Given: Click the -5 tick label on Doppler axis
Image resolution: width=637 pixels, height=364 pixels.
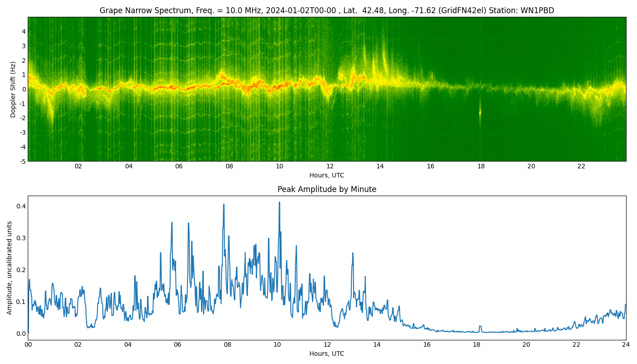Looking at the screenshot, I should tap(22, 161).
